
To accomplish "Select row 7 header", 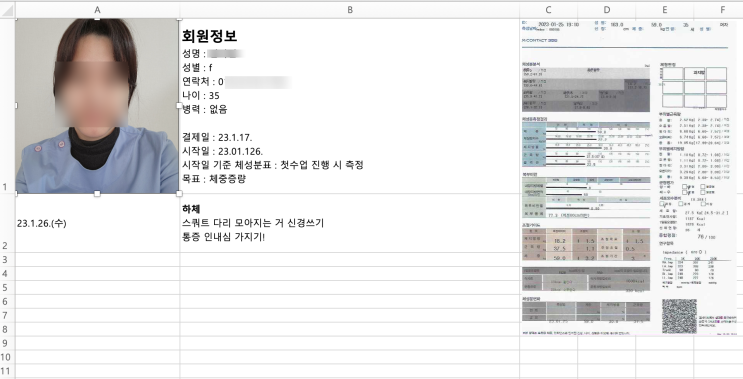I will (7, 316).
